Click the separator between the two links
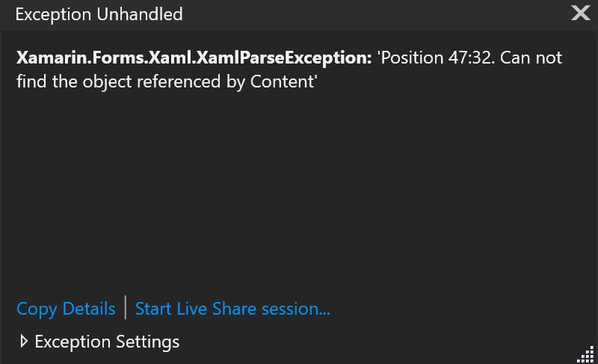Image resolution: width=598 pixels, height=364 pixels. point(125,308)
